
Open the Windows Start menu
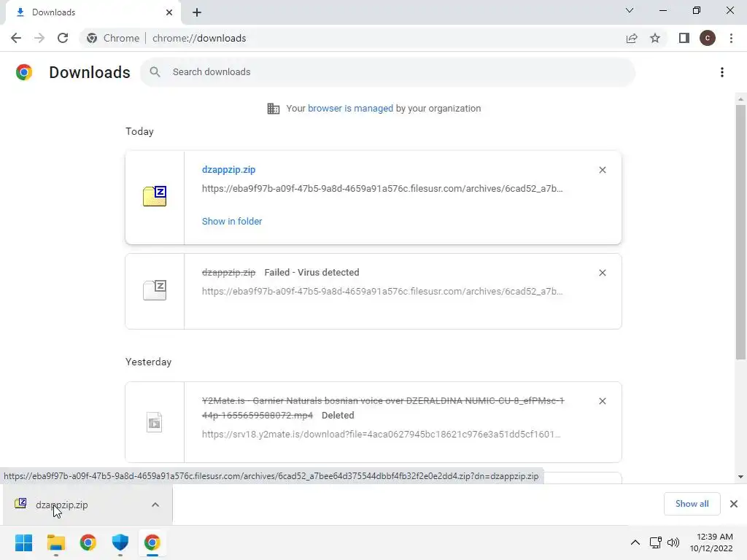(x=24, y=542)
